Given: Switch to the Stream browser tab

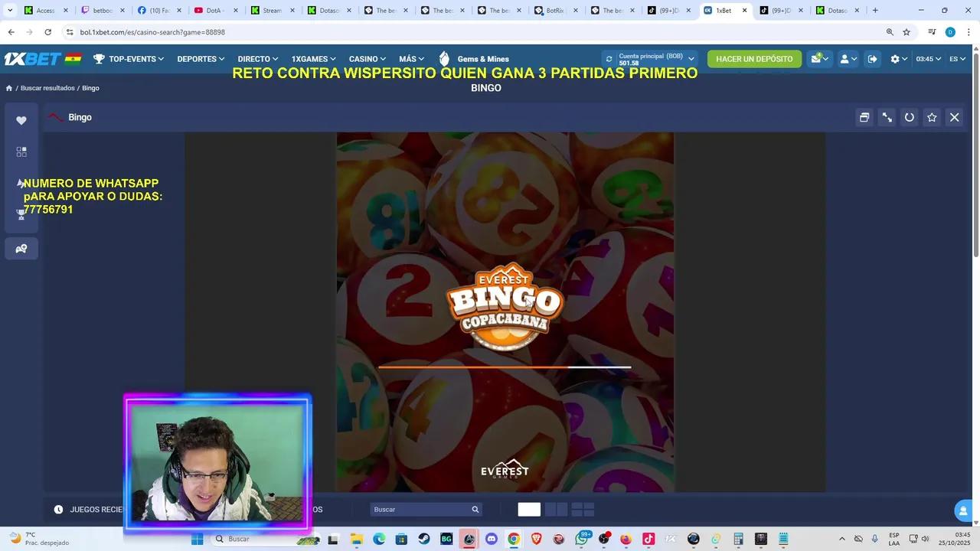Looking at the screenshot, I should tap(273, 11).
